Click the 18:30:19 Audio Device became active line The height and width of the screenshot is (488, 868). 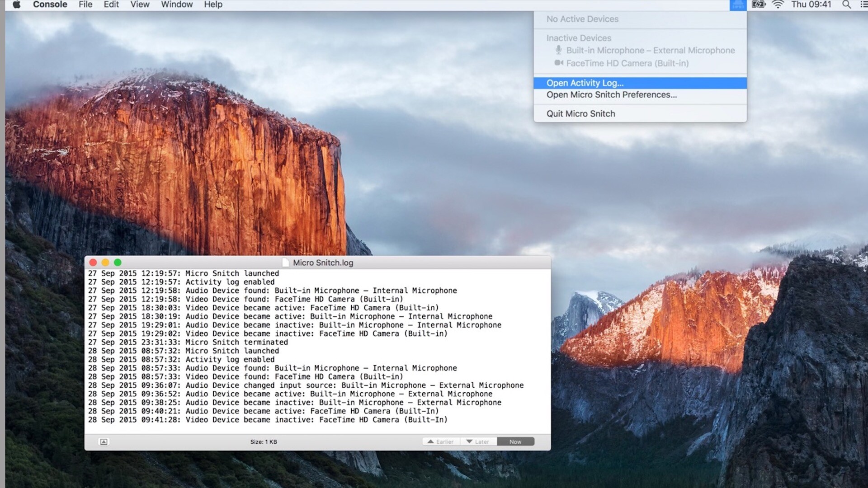point(290,316)
